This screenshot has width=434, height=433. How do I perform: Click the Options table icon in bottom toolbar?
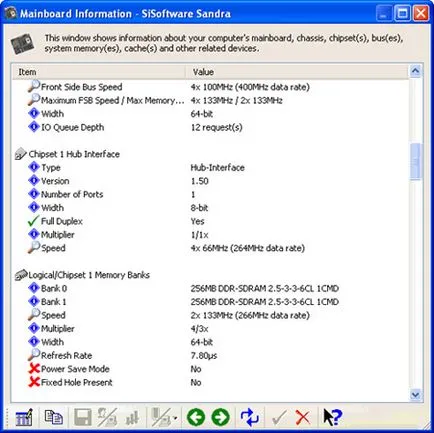[x=24, y=417]
